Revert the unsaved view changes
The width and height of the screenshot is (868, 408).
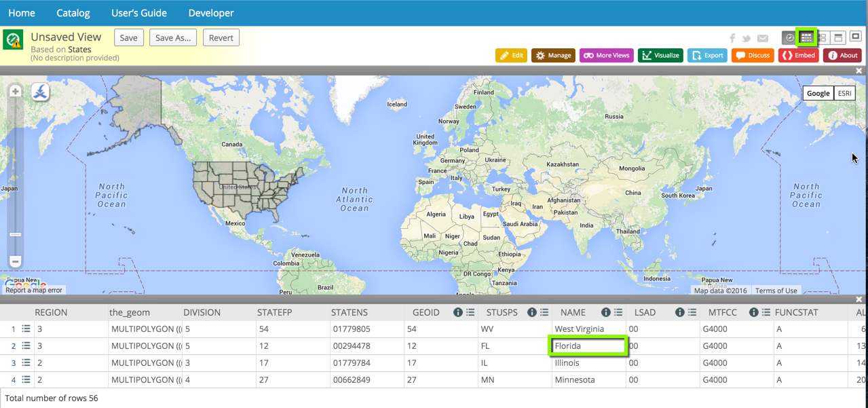pos(221,38)
